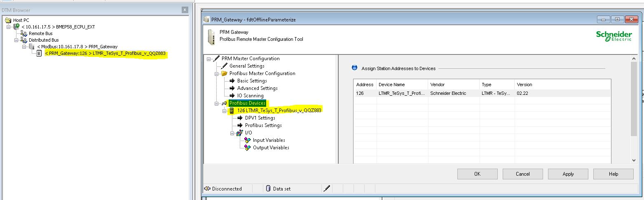Viewport: 644px width, 200px height.
Task: Click the pencil icon beside General Settings
Action: tap(225, 66)
